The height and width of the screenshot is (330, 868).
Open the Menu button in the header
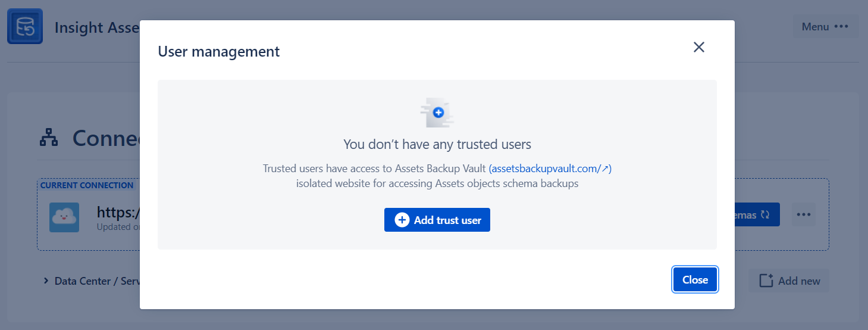point(826,27)
